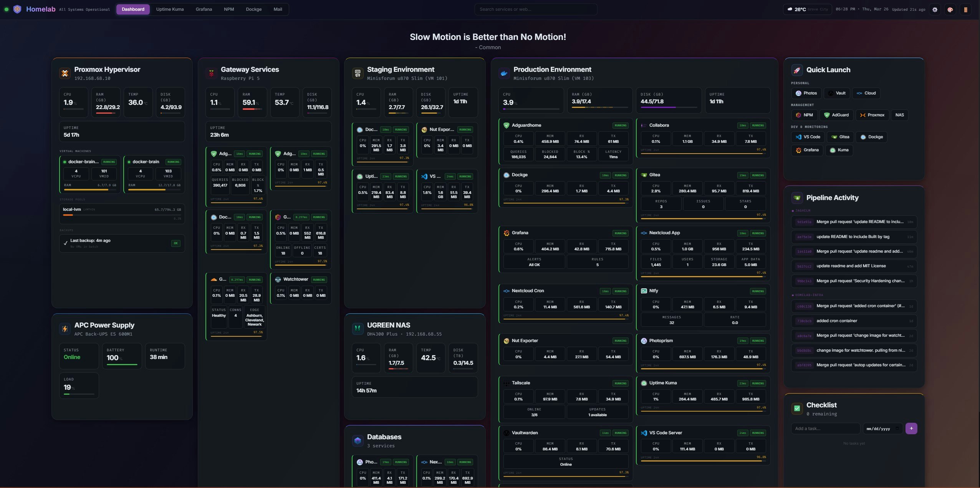Click the Ntfy icon in Production
This screenshot has width=980, height=488.
click(644, 291)
